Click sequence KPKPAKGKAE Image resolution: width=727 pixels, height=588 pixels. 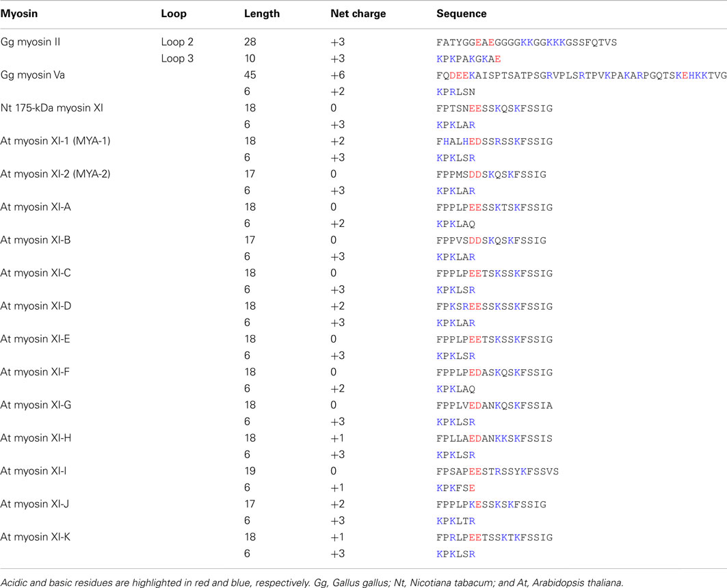tap(468, 59)
